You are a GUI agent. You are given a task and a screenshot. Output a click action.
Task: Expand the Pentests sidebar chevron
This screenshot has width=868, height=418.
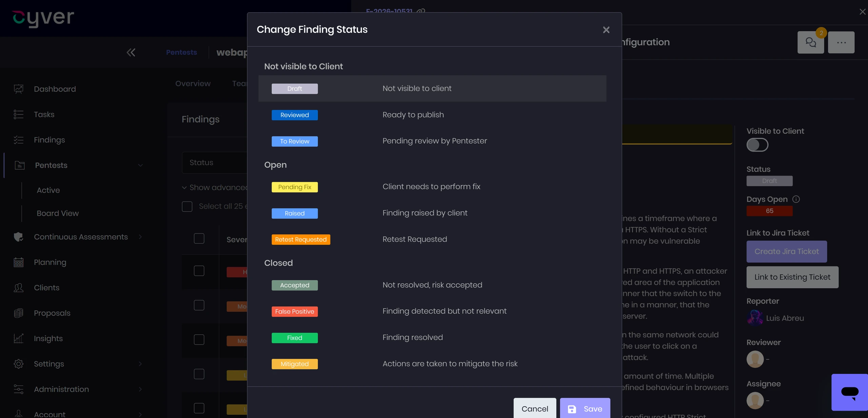(x=140, y=165)
